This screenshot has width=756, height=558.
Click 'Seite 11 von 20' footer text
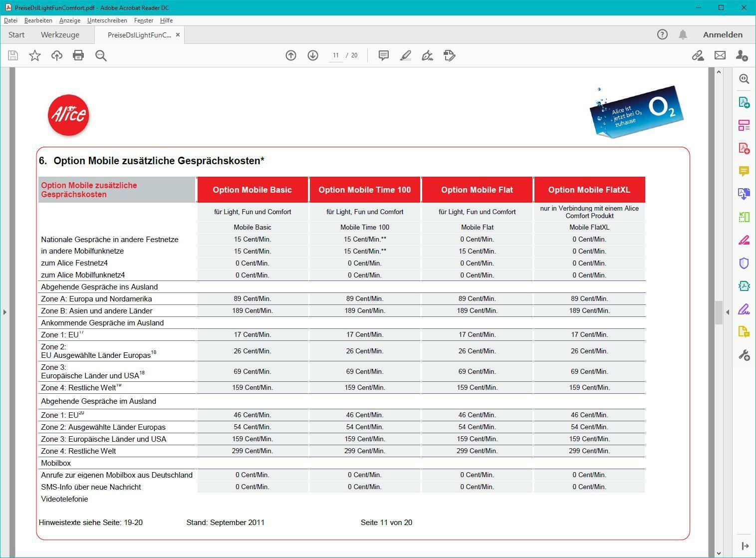pyautogui.click(x=386, y=523)
